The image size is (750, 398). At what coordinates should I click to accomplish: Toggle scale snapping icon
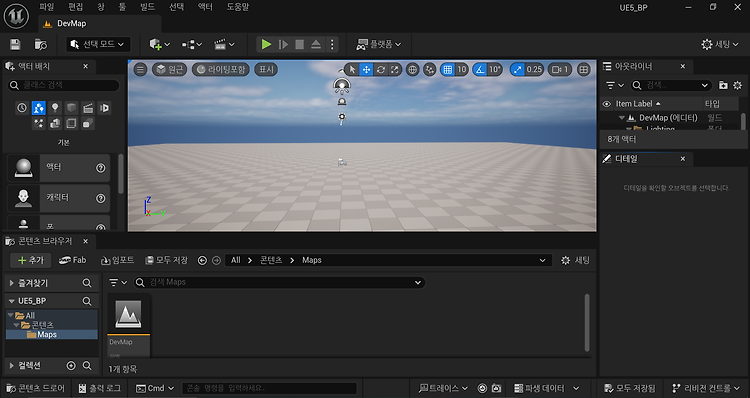[x=517, y=69]
